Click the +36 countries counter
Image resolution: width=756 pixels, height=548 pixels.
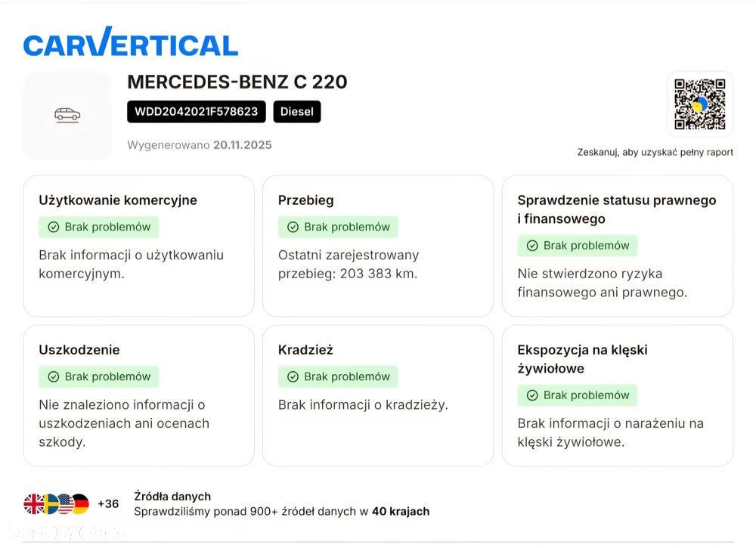point(108,504)
